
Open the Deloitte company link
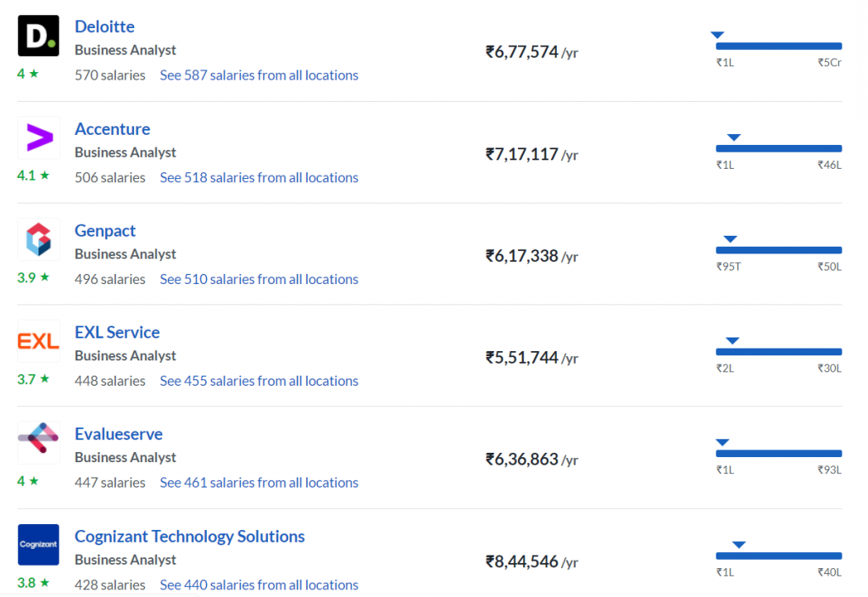point(104,26)
